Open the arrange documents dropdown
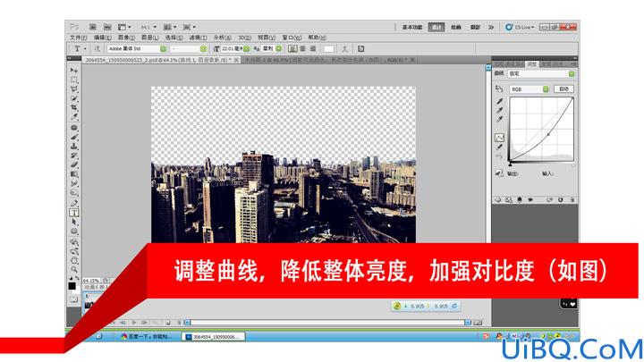This screenshot has height=362, width=644. (x=169, y=27)
